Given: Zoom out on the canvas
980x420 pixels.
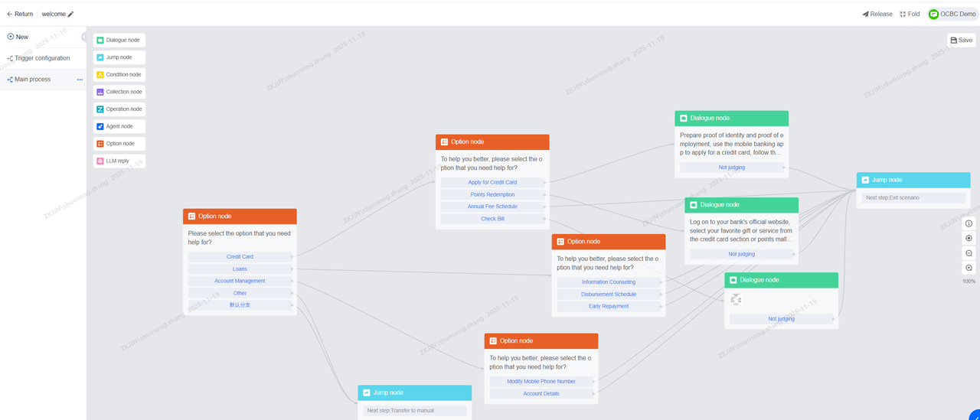Looking at the screenshot, I should tap(969, 253).
